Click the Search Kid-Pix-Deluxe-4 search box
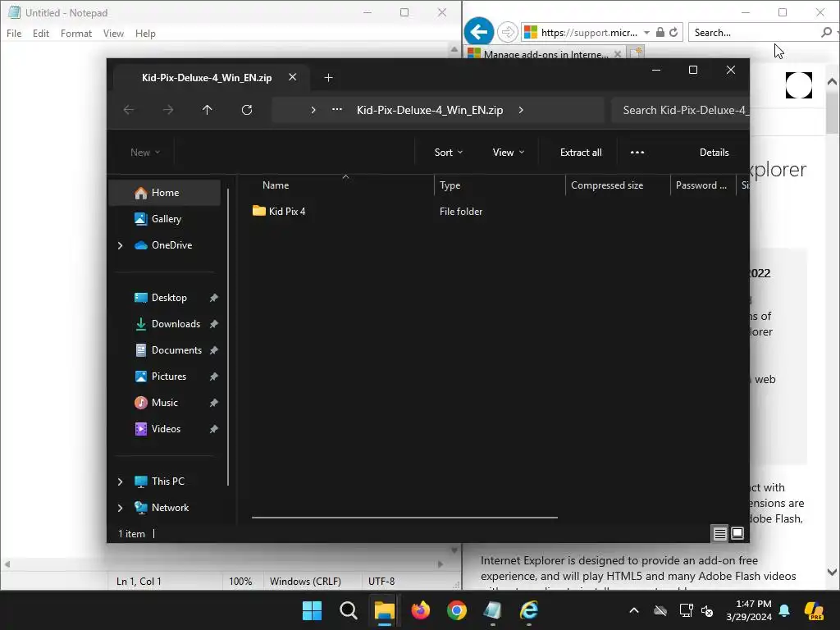 pyautogui.click(x=680, y=110)
